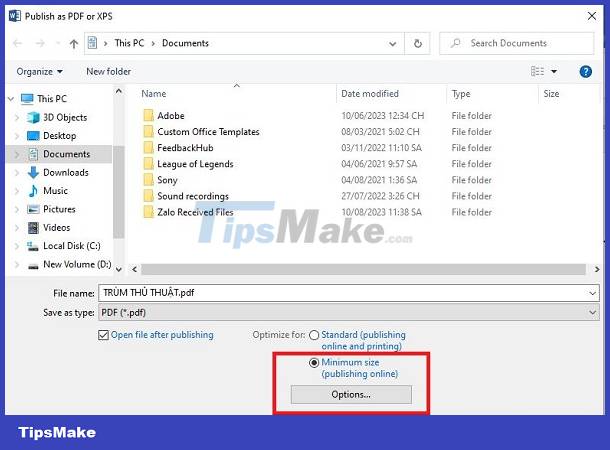Click the File name text field

point(342,293)
